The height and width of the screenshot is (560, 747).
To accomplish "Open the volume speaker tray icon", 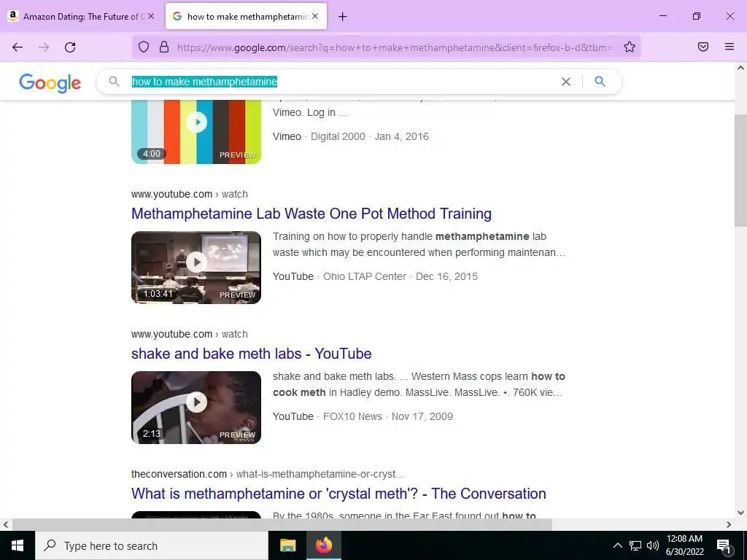I will pyautogui.click(x=653, y=545).
